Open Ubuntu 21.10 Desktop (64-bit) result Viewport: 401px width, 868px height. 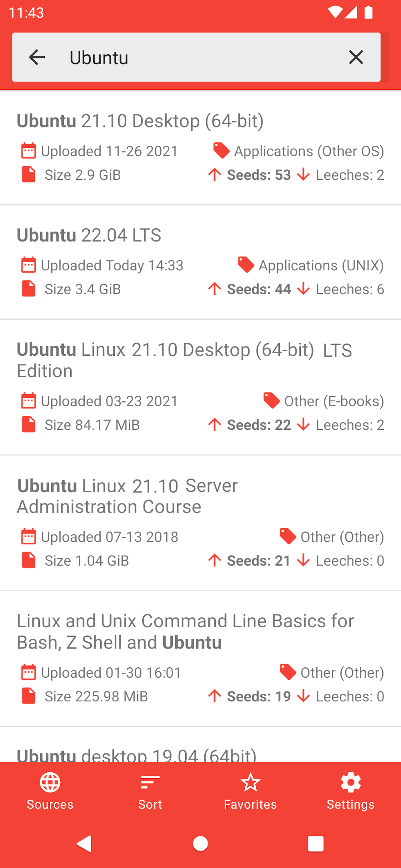(x=140, y=121)
